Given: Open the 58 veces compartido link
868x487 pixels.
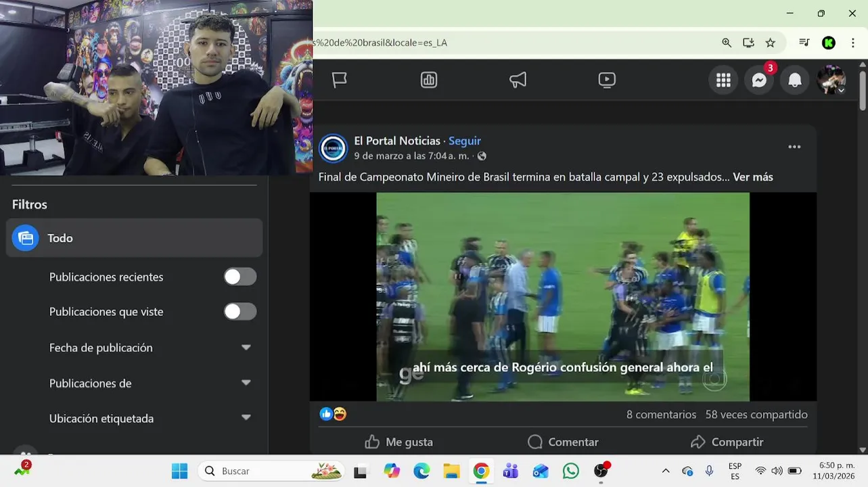Looking at the screenshot, I should 756,414.
